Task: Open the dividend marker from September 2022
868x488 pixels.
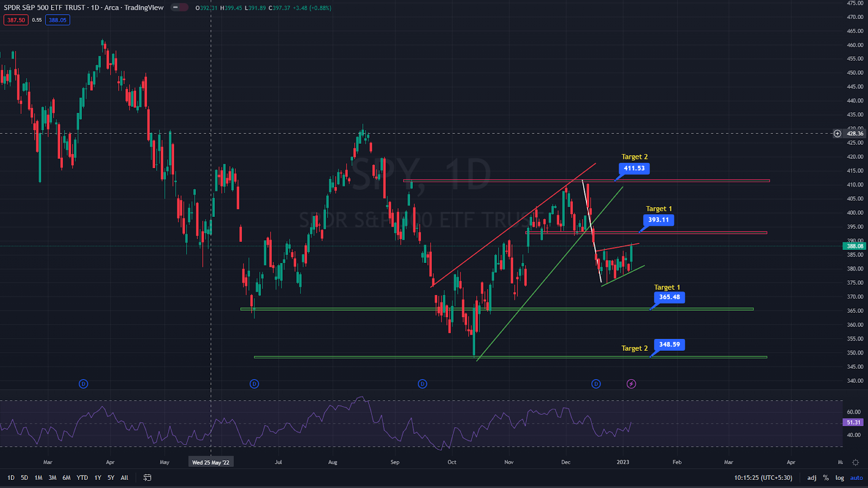Action: 423,384
